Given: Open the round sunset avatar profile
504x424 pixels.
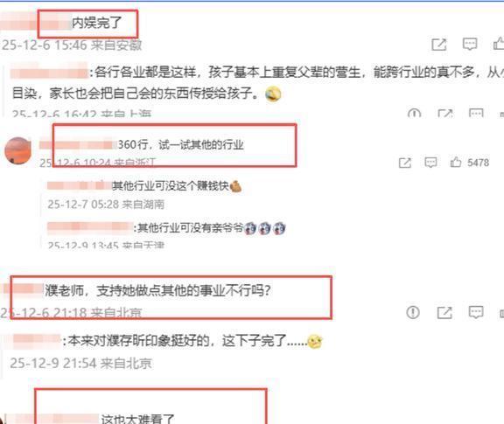Looking at the screenshot, I should click(18, 150).
